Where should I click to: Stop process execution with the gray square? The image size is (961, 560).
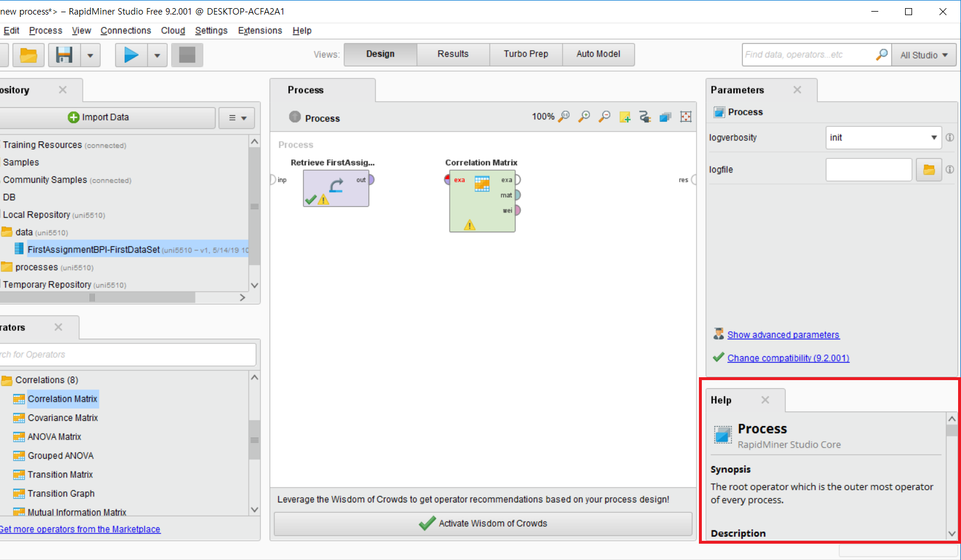point(187,55)
